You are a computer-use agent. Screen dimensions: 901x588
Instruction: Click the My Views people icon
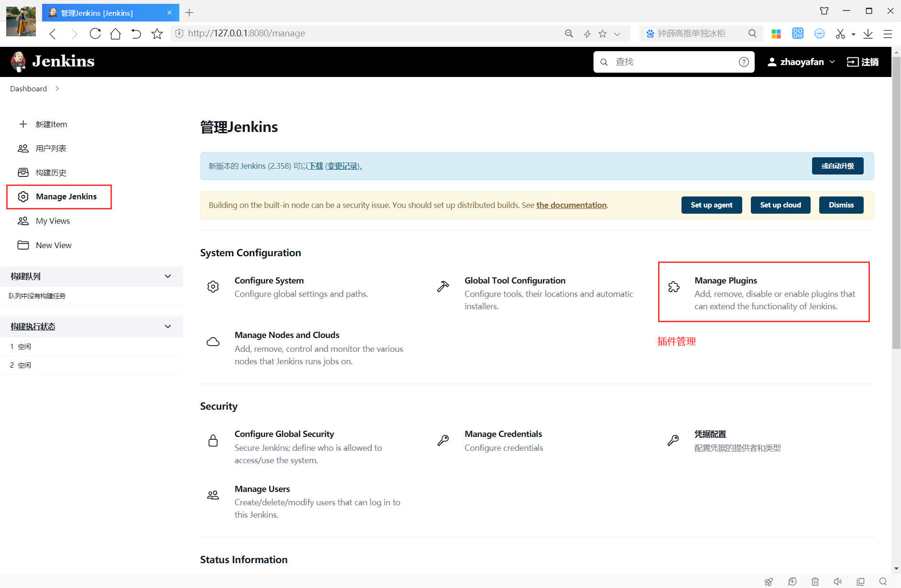23,221
